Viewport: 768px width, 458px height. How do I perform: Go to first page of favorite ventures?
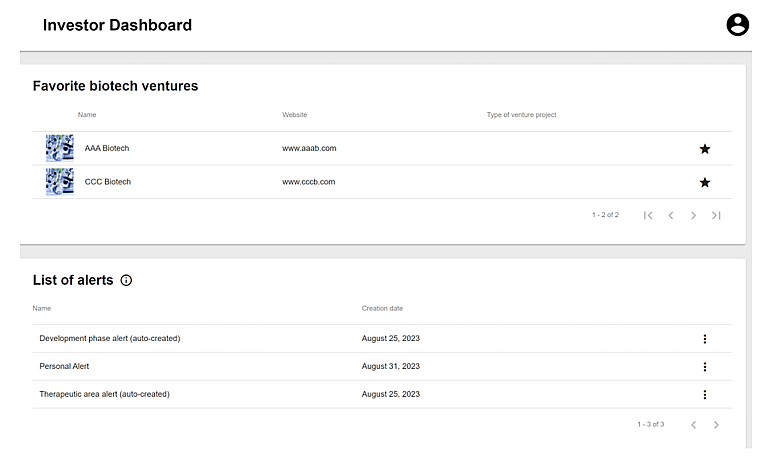coord(648,215)
